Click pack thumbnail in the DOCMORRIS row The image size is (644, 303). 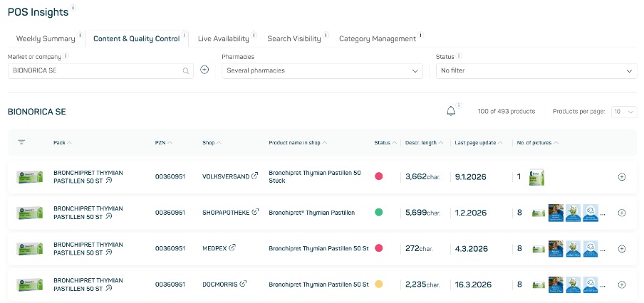(30, 285)
